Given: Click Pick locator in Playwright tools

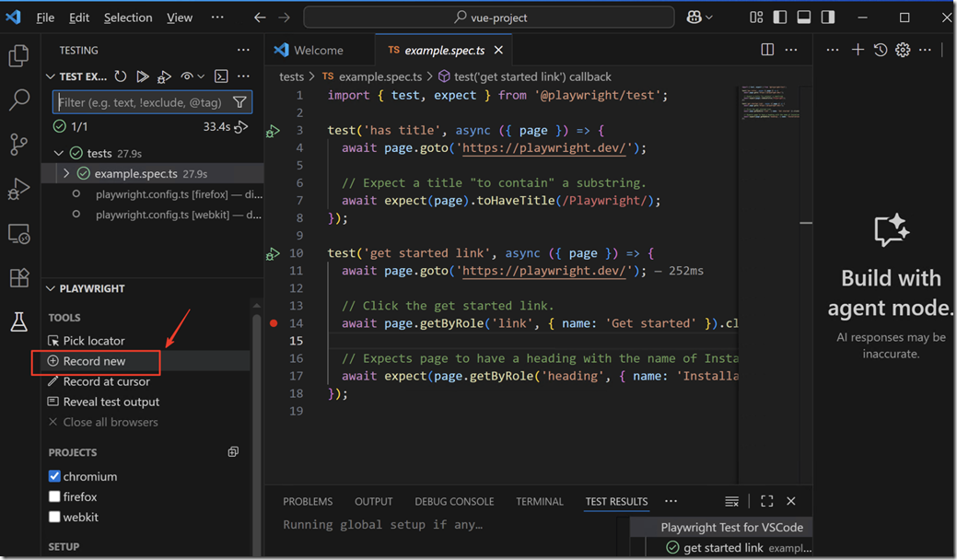Looking at the screenshot, I should point(93,341).
